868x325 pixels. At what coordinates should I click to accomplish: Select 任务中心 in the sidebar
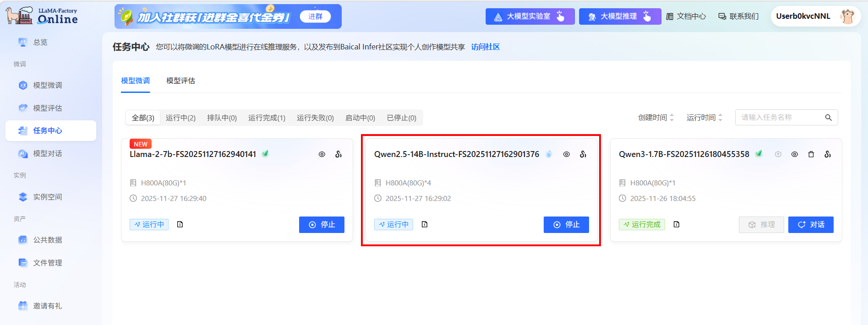tap(51, 130)
